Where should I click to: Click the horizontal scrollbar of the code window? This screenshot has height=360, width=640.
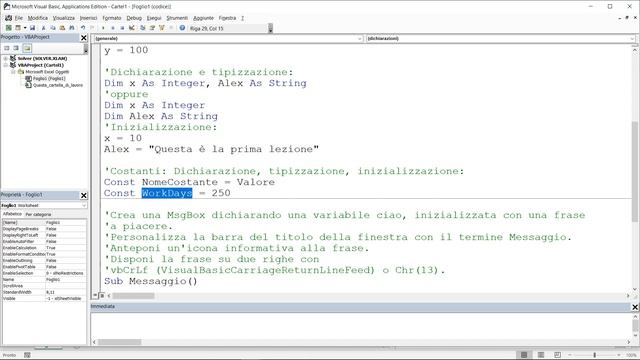369,296
